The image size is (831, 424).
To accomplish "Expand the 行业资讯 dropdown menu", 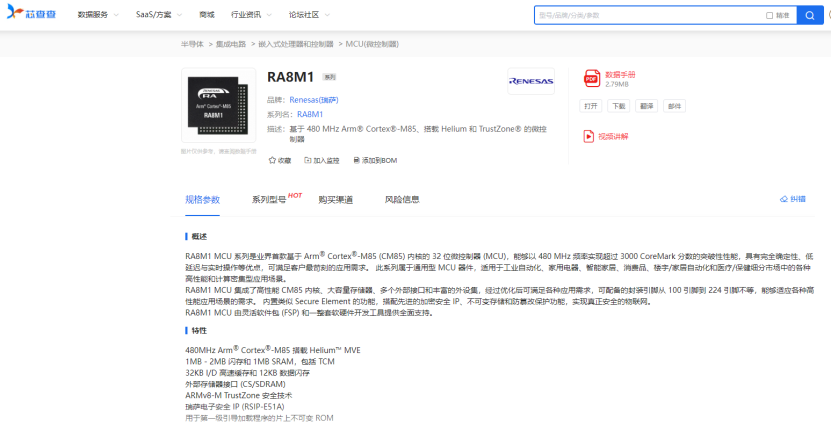I will click(x=251, y=15).
